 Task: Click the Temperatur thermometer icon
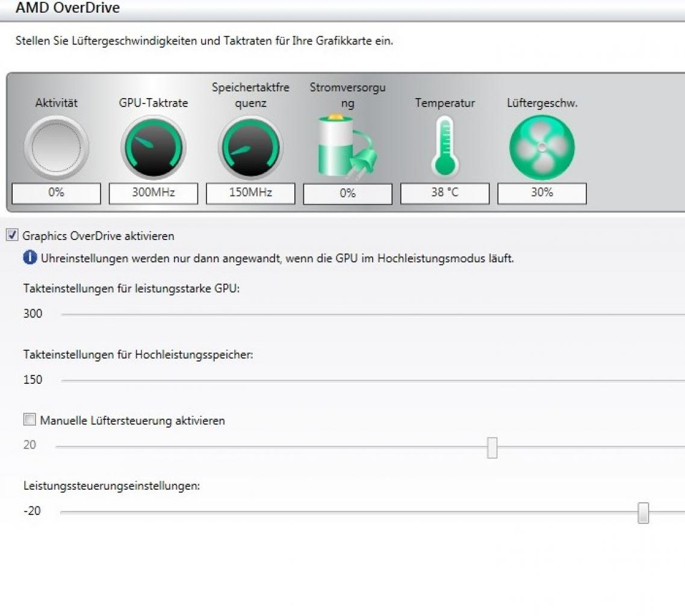445,147
